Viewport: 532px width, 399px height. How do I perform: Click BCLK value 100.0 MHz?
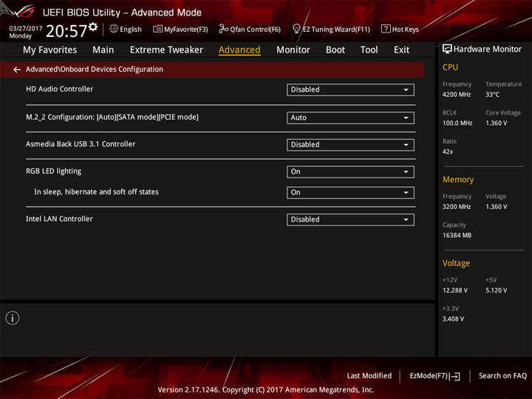pyautogui.click(x=457, y=123)
